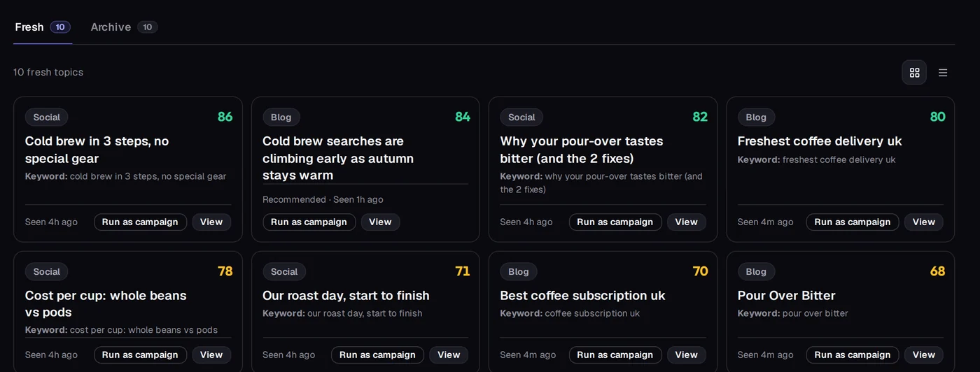Click 'Recommended · Seen 1h ago' text
The height and width of the screenshot is (372, 980).
tap(323, 200)
